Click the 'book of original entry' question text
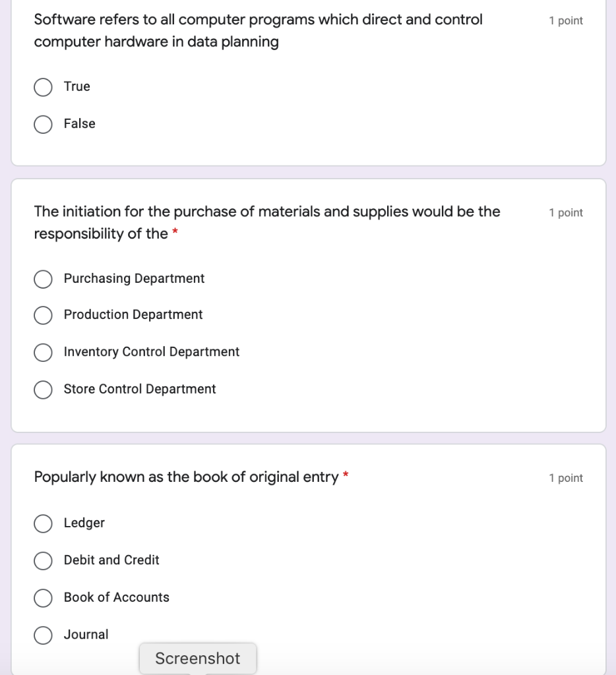The width and height of the screenshot is (616, 675). click(186, 477)
